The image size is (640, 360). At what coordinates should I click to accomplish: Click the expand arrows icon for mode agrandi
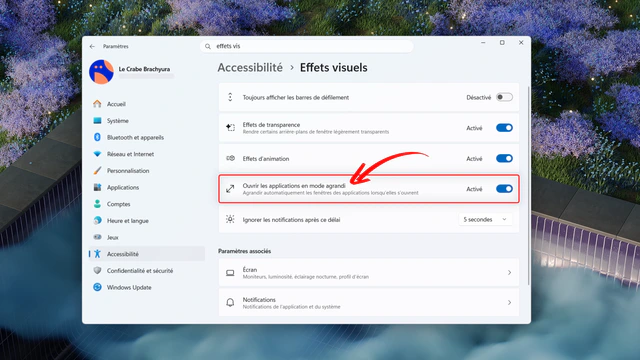(x=230, y=189)
